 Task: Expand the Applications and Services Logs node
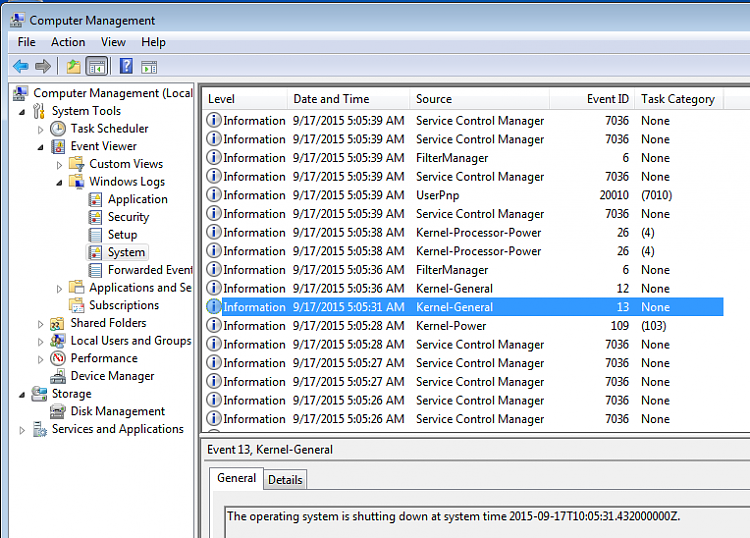tap(59, 289)
